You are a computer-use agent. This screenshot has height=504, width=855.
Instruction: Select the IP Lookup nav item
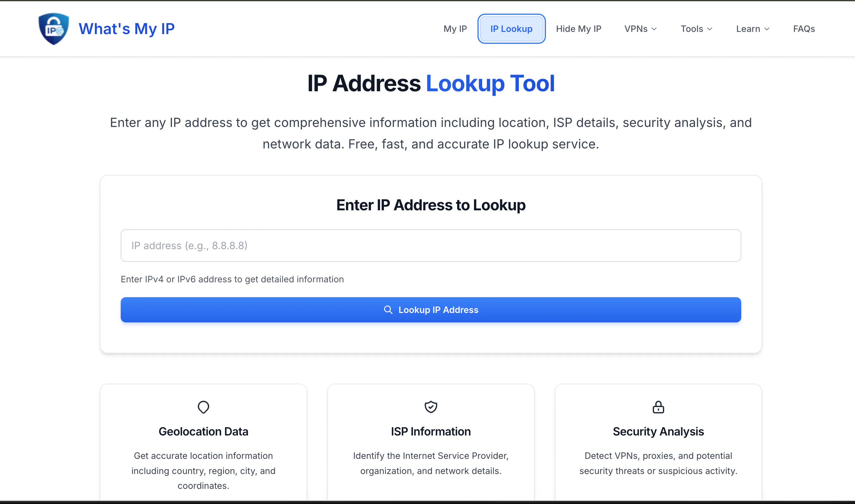click(x=512, y=29)
